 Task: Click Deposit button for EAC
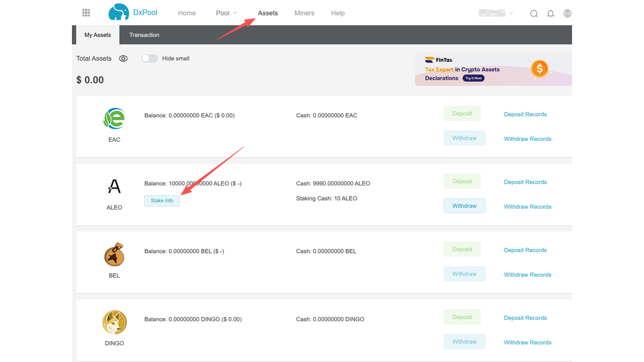462,113
